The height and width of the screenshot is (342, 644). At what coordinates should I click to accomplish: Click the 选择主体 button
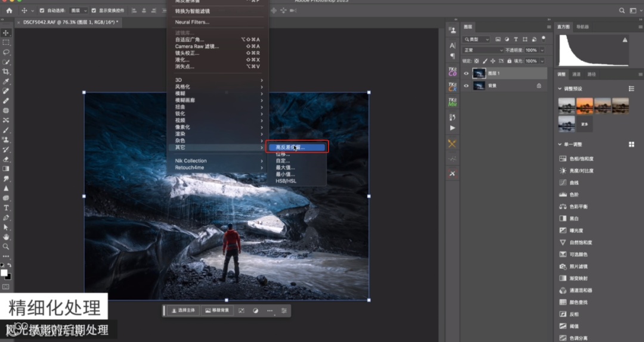pos(184,310)
